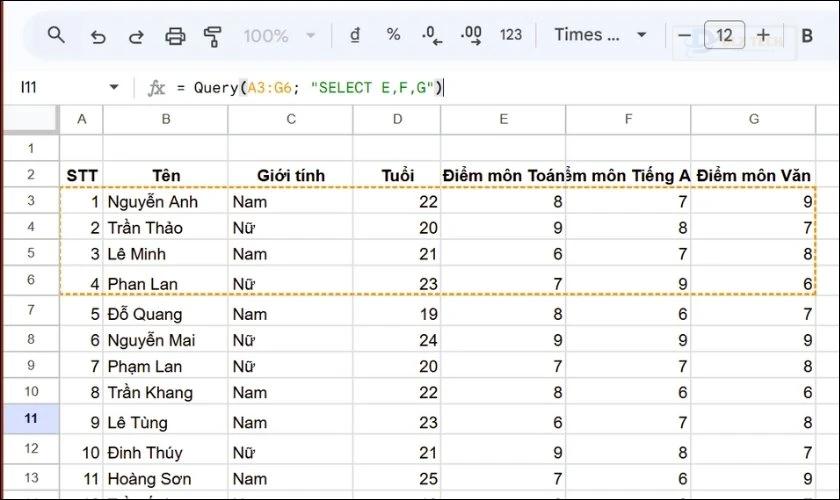Select column E header
This screenshot has height=500, width=840.
(503, 119)
